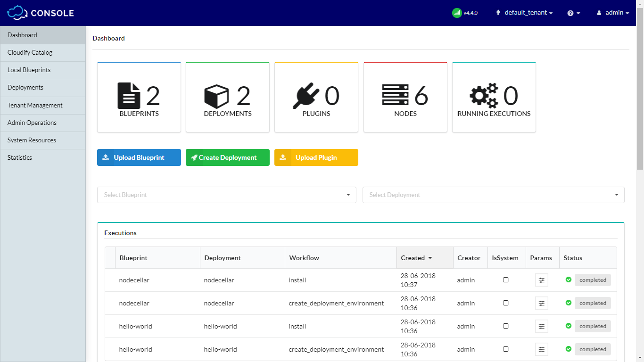Viewport: 644px width, 362px height.
Task: Click the v4.4.0 version label
Action: pyautogui.click(x=471, y=13)
